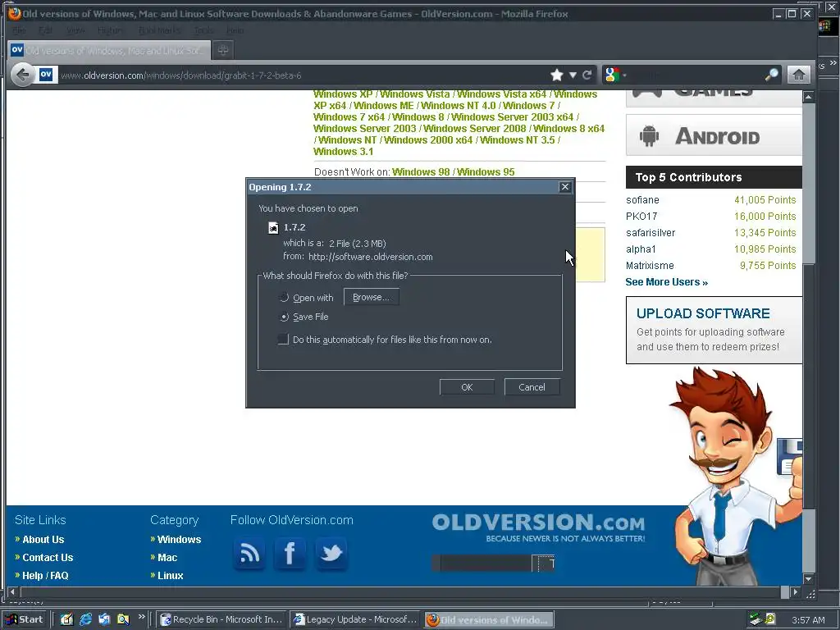Open the URL history dropdown arrow
The width and height of the screenshot is (840, 630).
573,75
